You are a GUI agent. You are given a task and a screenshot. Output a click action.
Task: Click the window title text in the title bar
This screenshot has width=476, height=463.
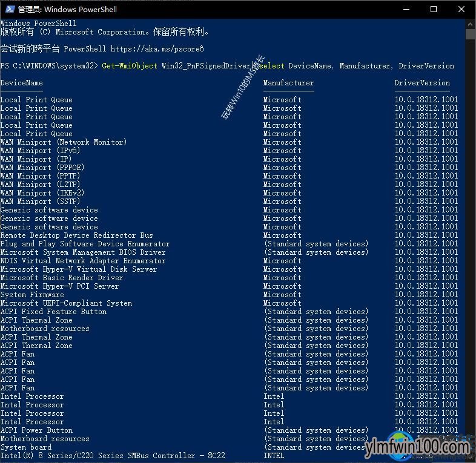coord(67,10)
